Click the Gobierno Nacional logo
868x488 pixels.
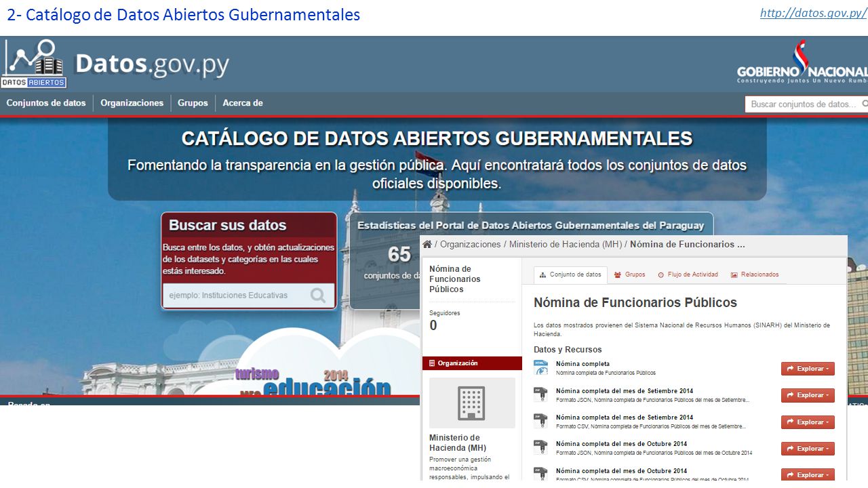tap(802, 62)
